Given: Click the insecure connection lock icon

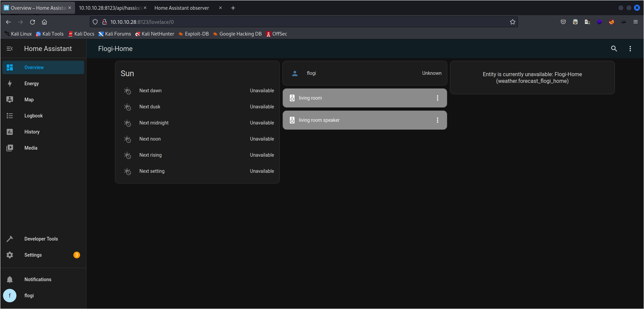Looking at the screenshot, I should tap(105, 22).
